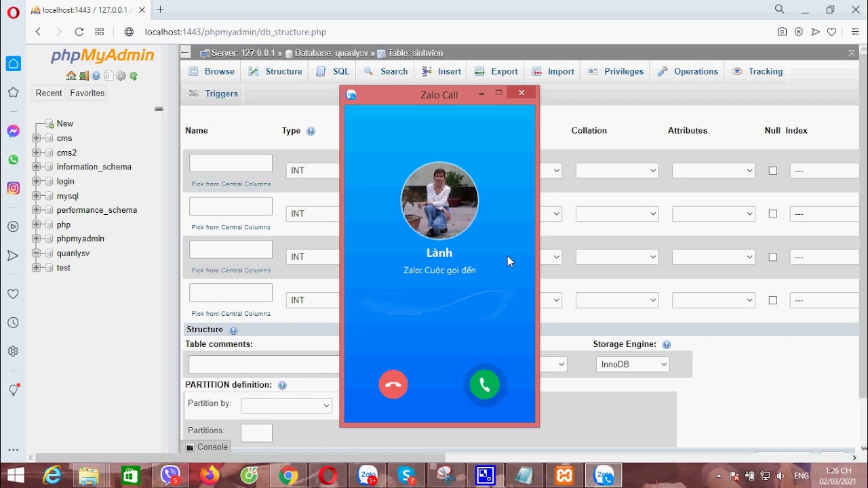Open the Console bar
This screenshot has height=488, width=868.
pos(207,447)
